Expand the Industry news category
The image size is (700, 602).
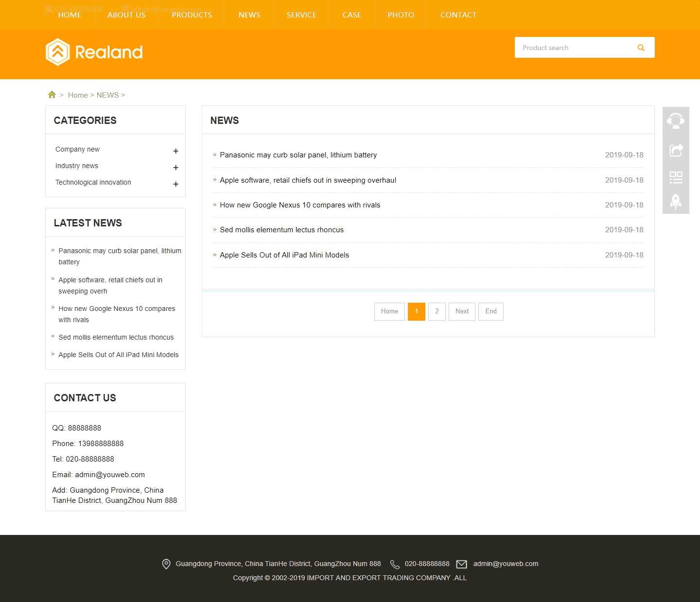[x=175, y=168]
